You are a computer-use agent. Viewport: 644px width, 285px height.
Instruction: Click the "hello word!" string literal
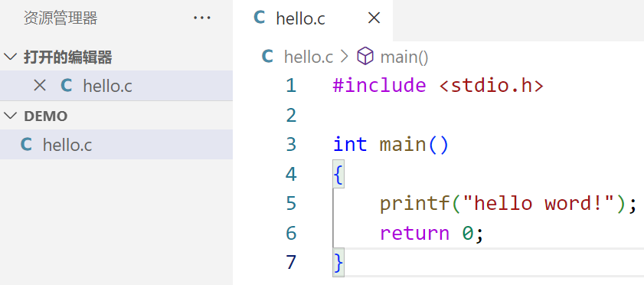[x=538, y=203]
